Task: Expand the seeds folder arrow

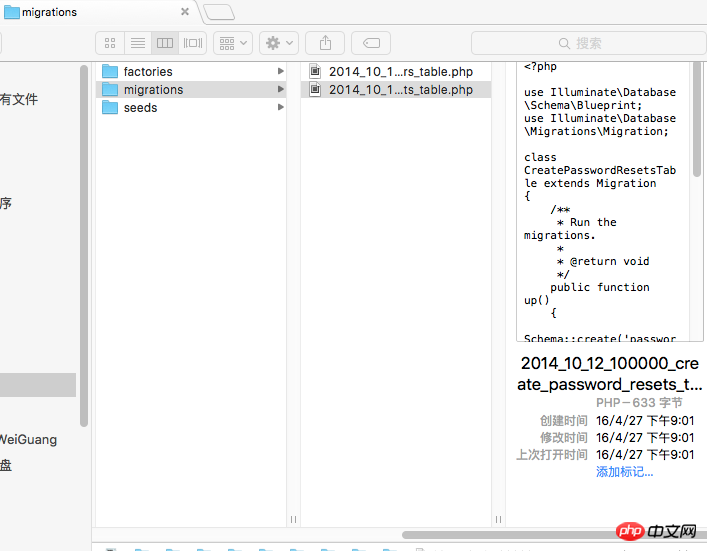Action: [x=280, y=107]
